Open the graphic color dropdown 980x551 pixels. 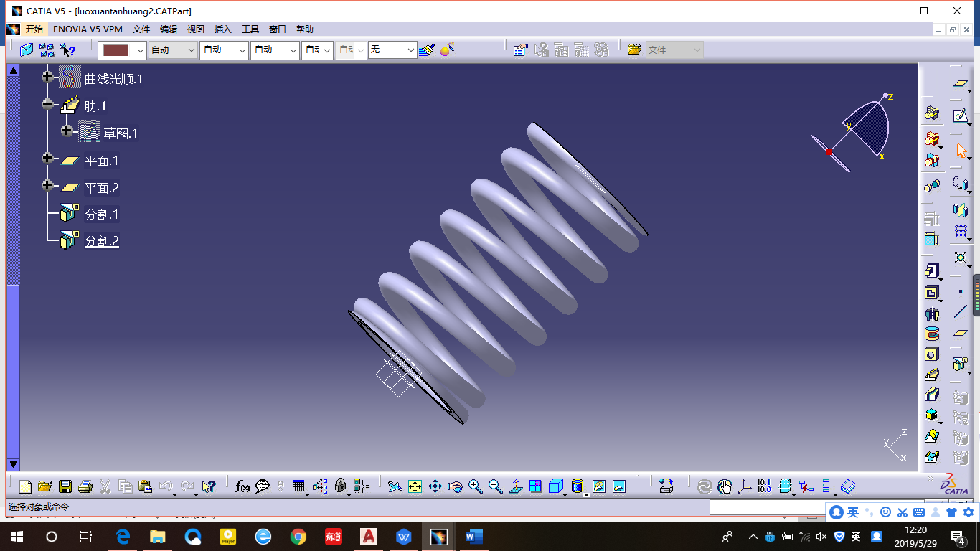pos(140,50)
